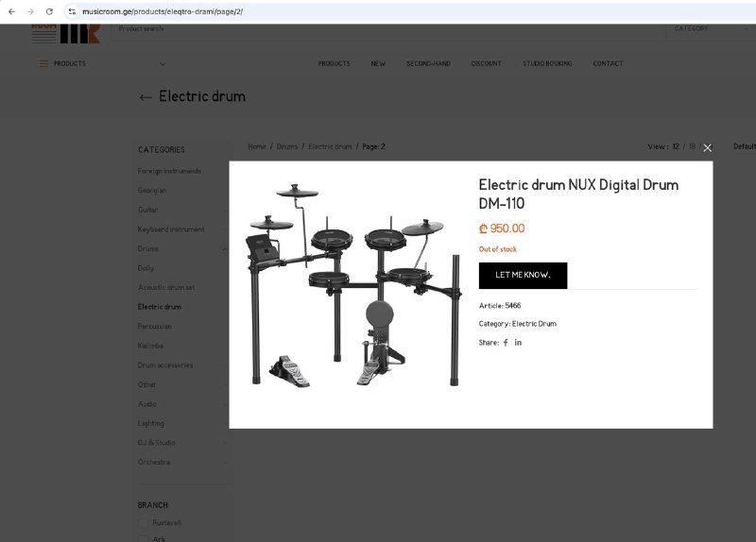Expand the Drums category chevron
756x542 pixels.
(225, 249)
